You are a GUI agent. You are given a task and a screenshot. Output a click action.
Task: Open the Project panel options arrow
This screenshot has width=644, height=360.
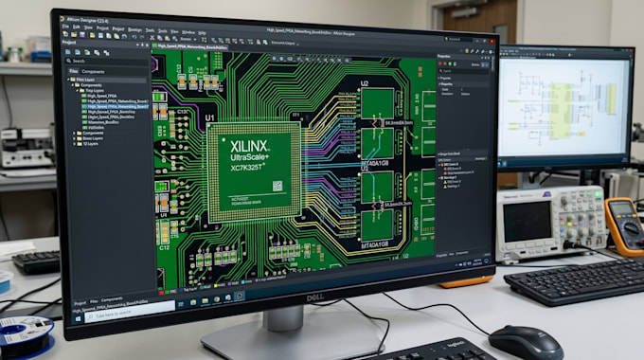[137, 45]
